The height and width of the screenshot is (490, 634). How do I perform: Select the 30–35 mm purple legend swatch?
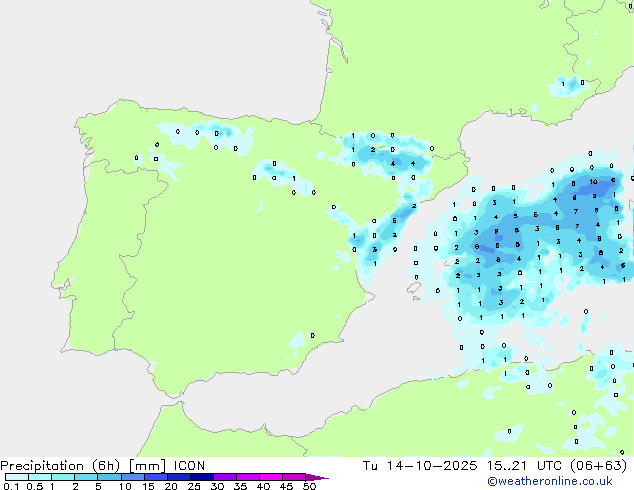pos(225,477)
